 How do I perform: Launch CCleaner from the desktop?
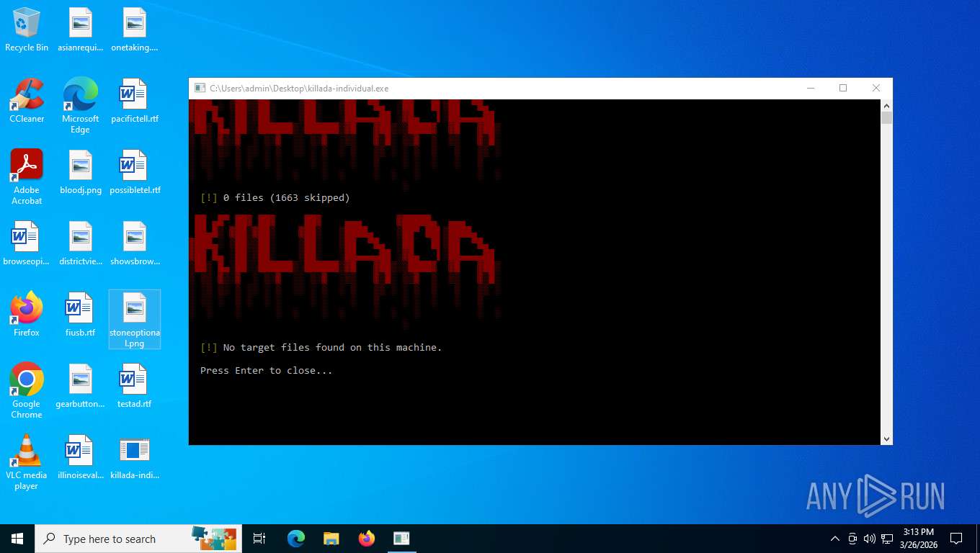[x=27, y=101]
